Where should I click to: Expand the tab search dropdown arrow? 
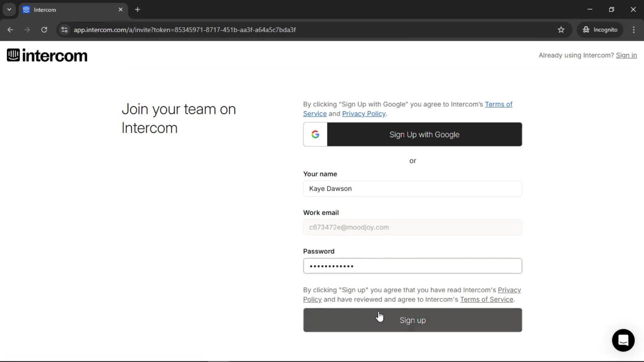click(9, 10)
